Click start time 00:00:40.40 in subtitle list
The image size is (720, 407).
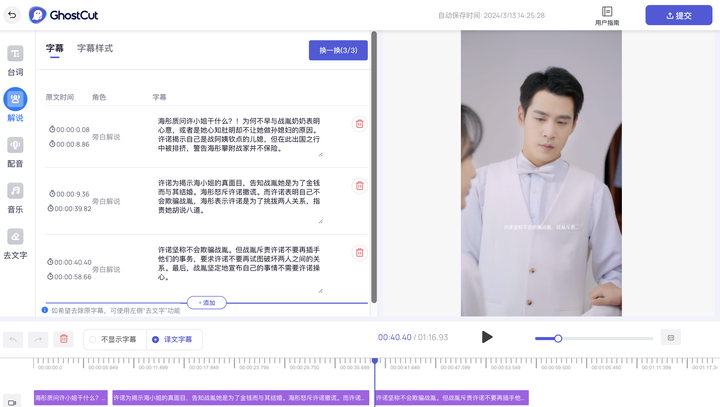point(73,262)
